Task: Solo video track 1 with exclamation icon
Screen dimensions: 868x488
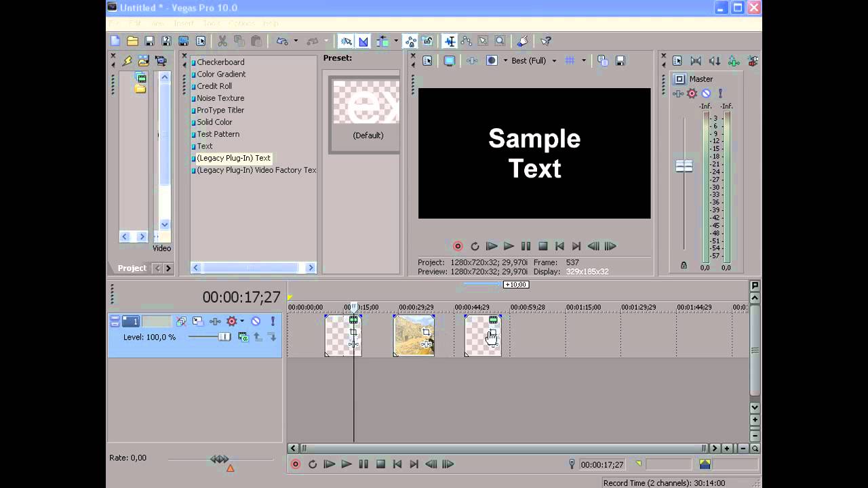Action: [x=273, y=321]
